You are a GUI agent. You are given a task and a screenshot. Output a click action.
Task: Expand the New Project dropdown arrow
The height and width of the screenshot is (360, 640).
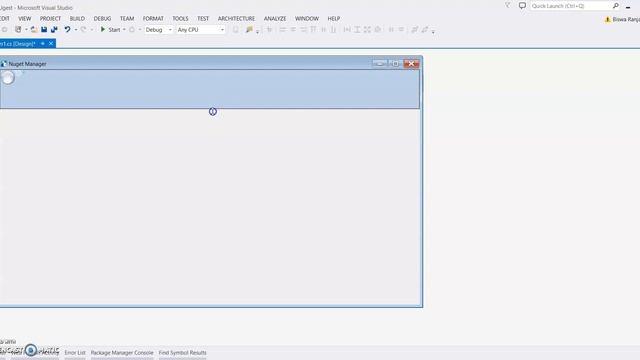[26, 29]
